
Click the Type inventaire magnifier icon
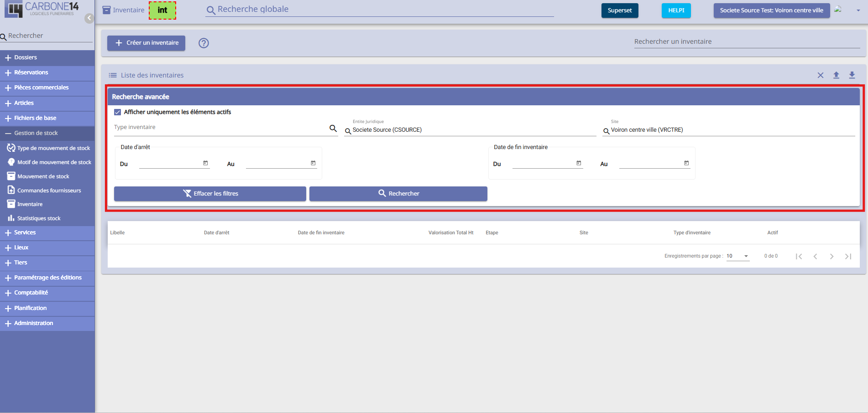(x=333, y=129)
